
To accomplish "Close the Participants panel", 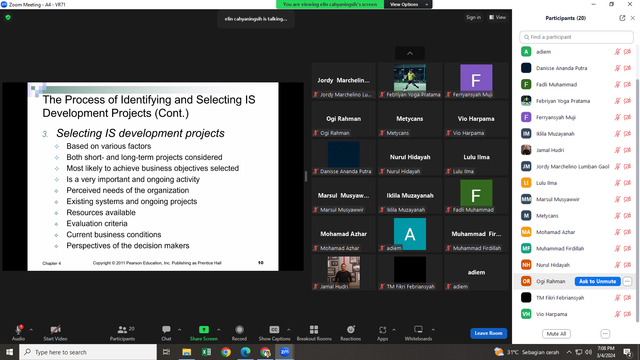I will [633, 18].
